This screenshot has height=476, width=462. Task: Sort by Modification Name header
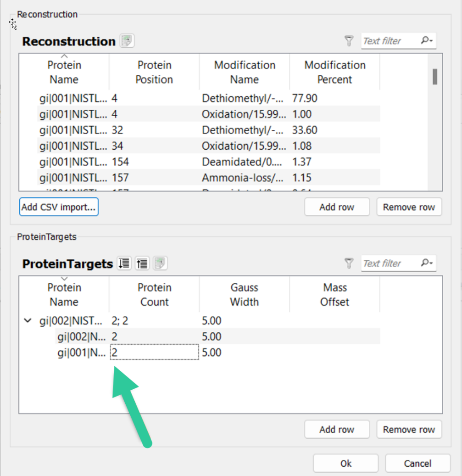point(245,72)
